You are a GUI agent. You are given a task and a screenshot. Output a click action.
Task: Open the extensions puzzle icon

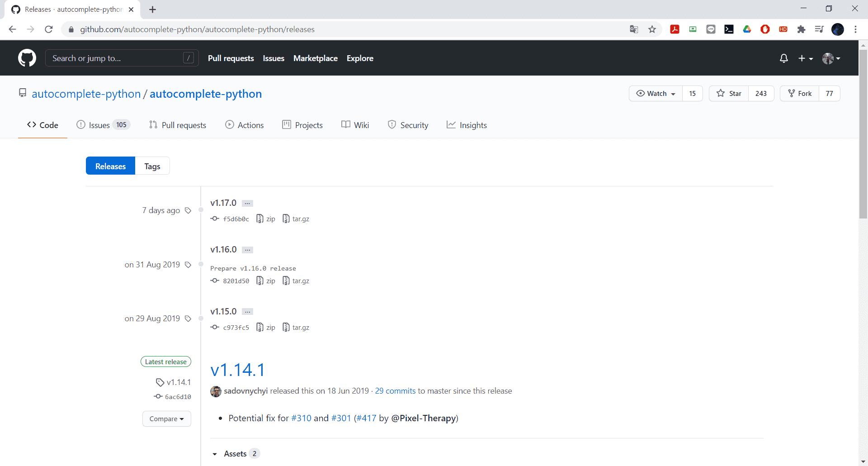(x=801, y=29)
